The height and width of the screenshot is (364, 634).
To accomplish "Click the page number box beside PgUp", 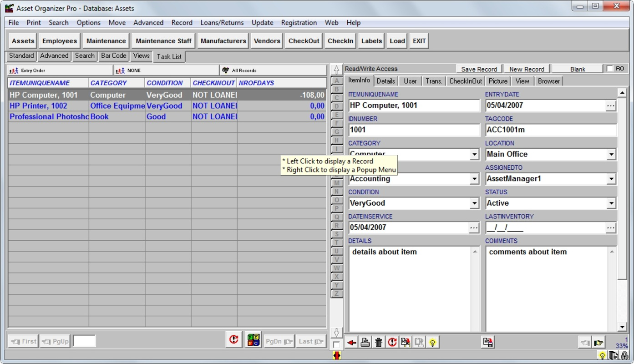I will click(85, 341).
